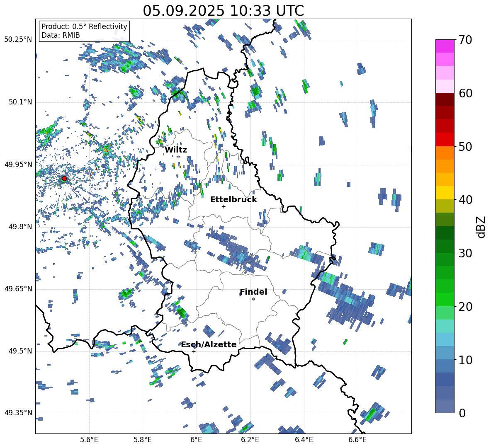The height and width of the screenshot is (448, 491).
Task: Click the 49.8°N latitude label
Action: tap(20, 227)
